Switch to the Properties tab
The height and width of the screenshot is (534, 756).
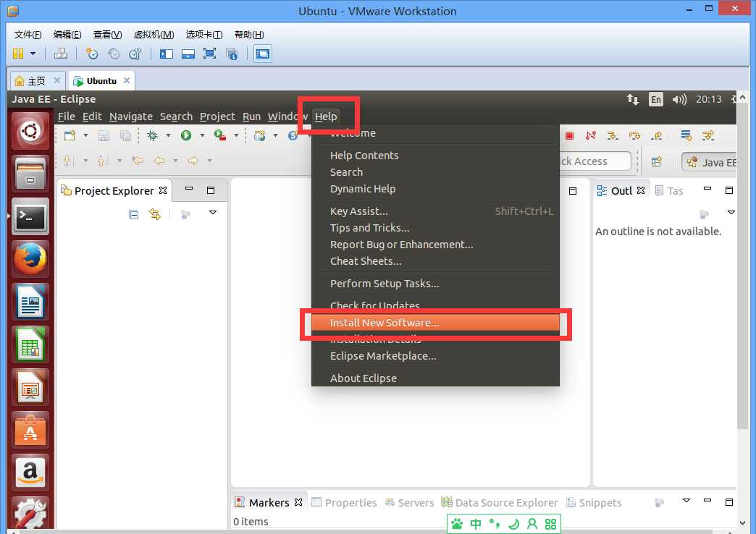click(x=344, y=503)
